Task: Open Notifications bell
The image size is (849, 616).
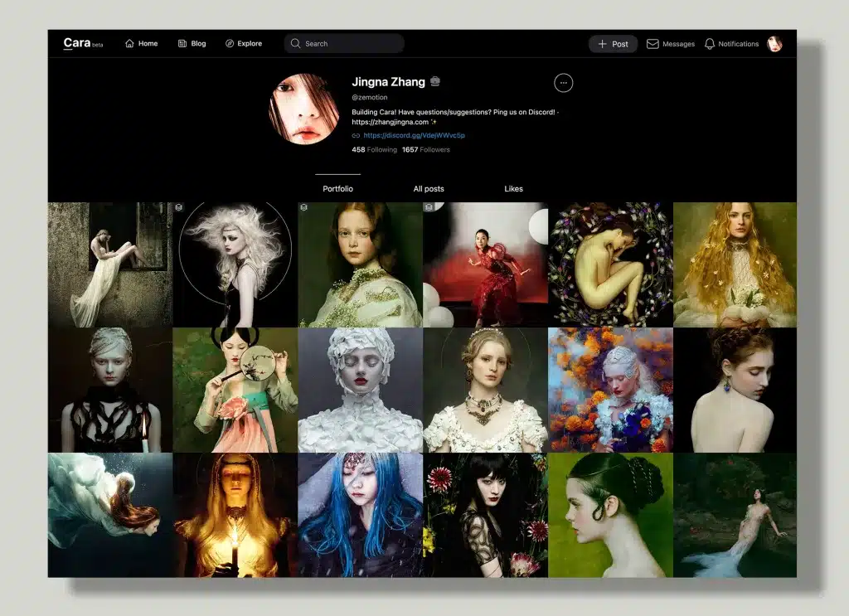Action: (730, 44)
